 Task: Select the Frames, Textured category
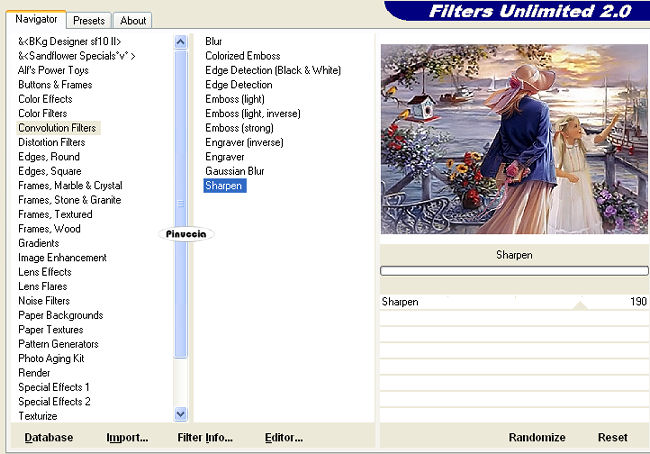(x=55, y=214)
